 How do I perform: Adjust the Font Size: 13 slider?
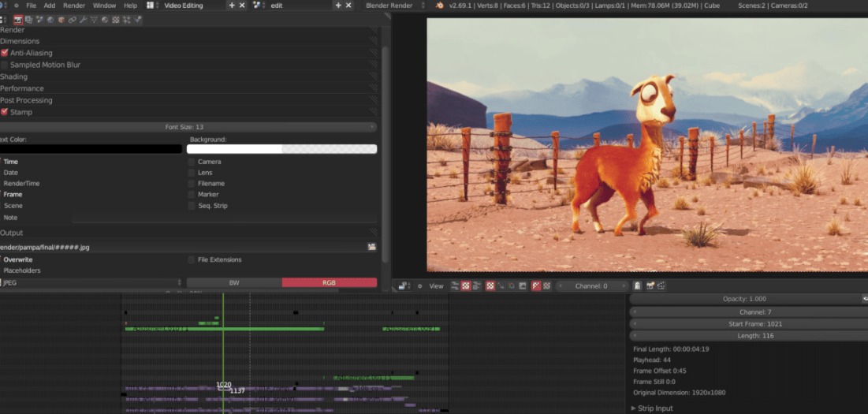[x=188, y=127]
